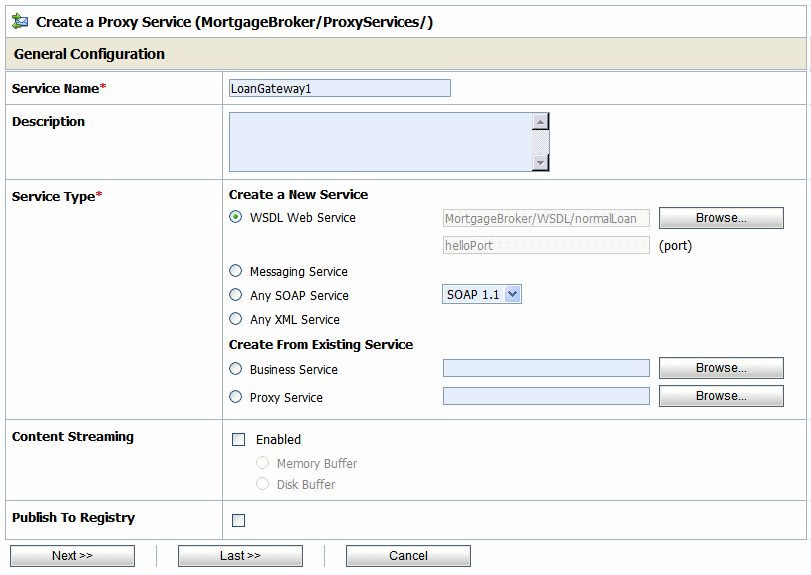Click inside the Description text area
The image size is (811, 575).
click(380, 142)
